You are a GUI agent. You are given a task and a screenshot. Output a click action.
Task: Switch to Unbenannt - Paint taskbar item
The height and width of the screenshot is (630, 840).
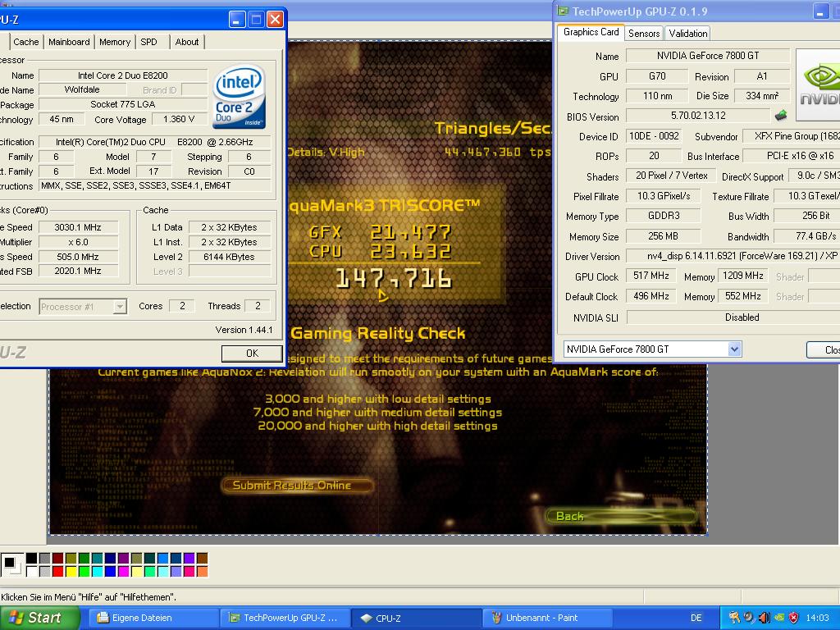click(548, 618)
